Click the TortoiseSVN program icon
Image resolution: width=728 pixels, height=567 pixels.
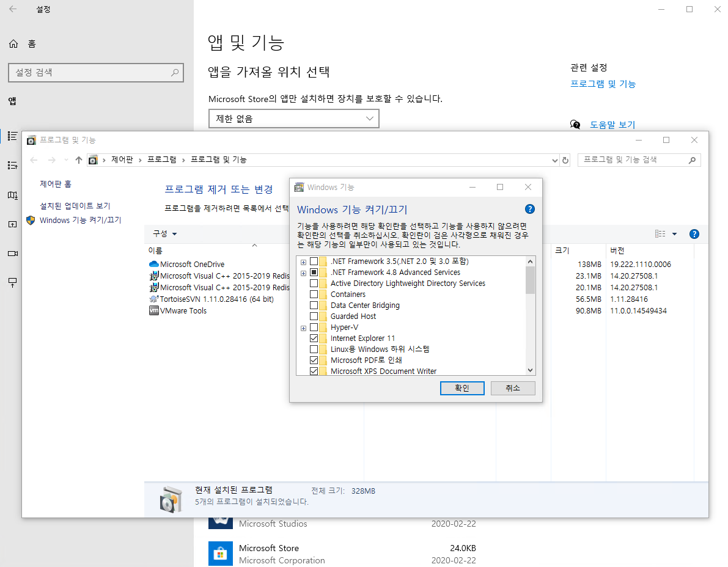coord(153,299)
